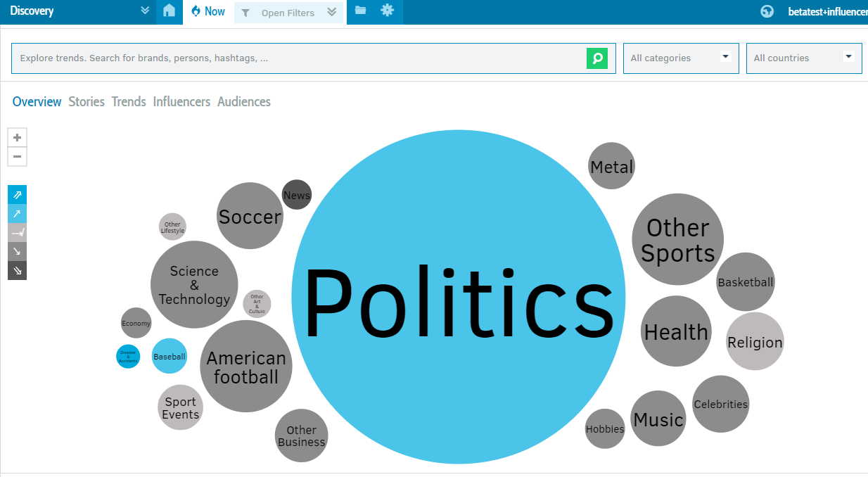Screen dimensions: 868x477
Task: Click the globe icon beside username
Action: tap(767, 11)
